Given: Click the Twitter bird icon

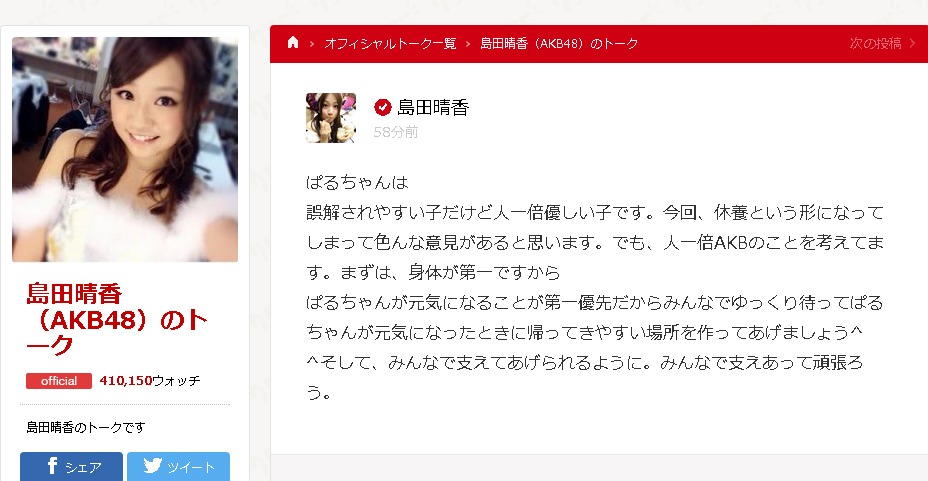Looking at the screenshot, I should (153, 466).
